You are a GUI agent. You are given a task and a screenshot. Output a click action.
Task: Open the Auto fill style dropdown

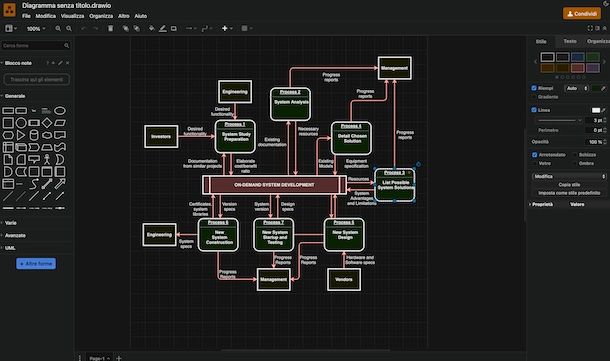pyautogui.click(x=577, y=89)
